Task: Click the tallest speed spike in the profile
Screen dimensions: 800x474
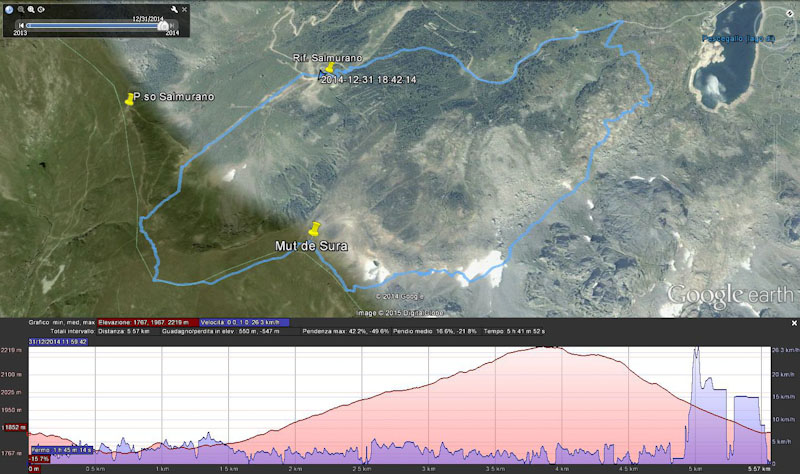Action: click(x=696, y=351)
